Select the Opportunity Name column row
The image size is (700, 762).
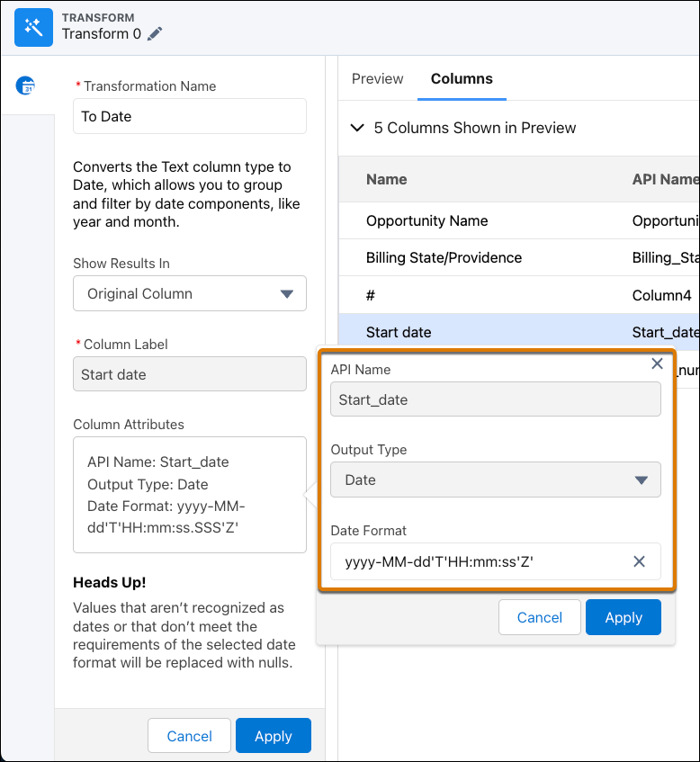[x=427, y=220]
